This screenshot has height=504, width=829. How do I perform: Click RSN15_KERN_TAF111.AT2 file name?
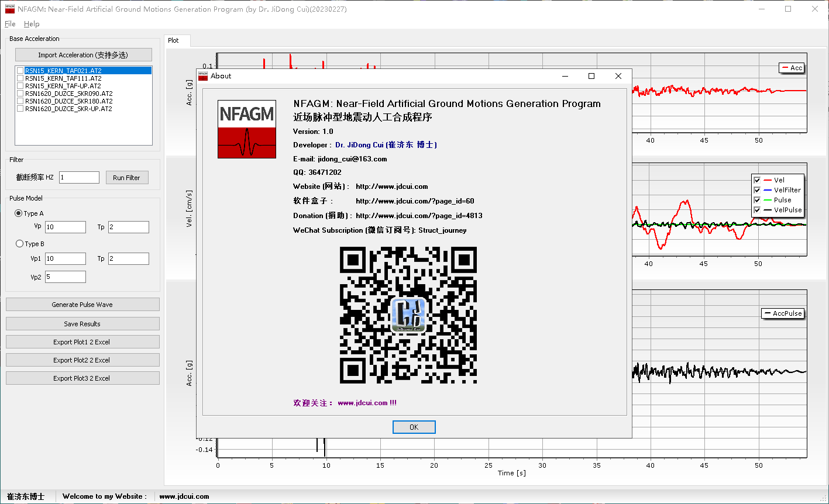[63, 78]
